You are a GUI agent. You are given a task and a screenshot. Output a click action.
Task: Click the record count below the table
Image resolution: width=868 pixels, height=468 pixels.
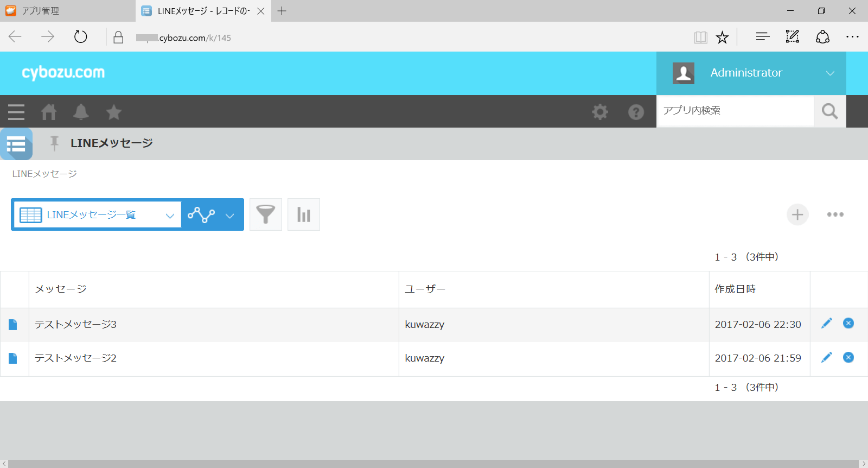746,387
